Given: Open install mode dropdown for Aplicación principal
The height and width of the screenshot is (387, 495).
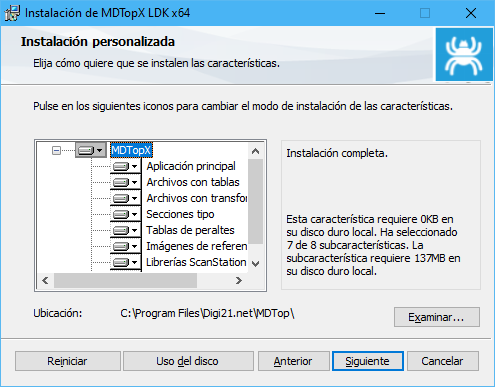Looking at the screenshot, I should 126,166.
